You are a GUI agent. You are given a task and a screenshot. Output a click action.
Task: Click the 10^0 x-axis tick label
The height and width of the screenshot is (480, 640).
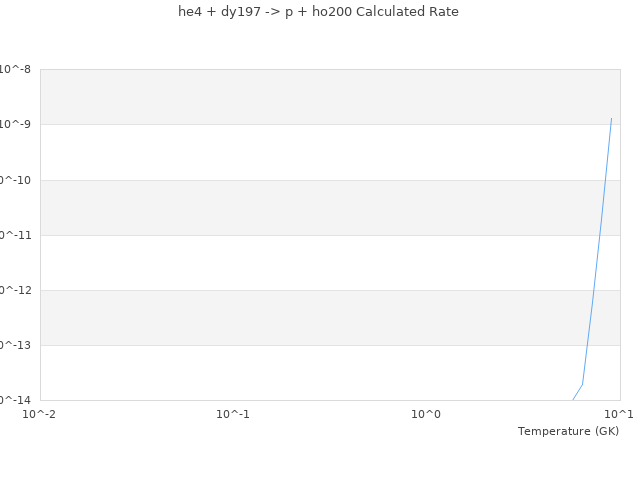point(427,414)
